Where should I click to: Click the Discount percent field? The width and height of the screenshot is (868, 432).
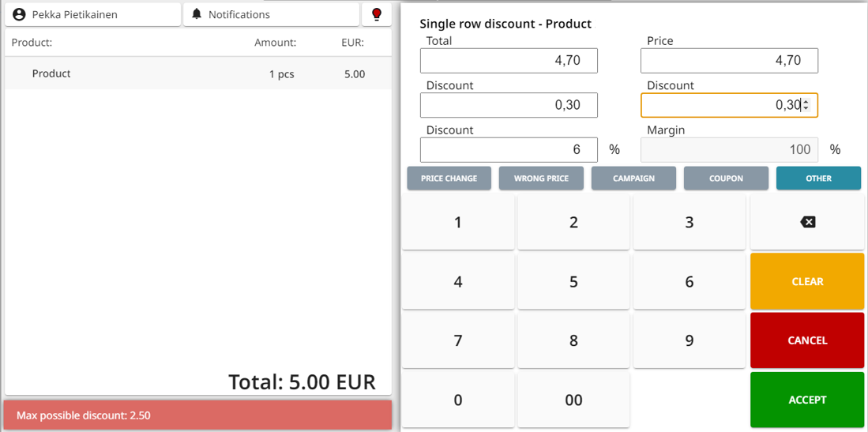509,149
